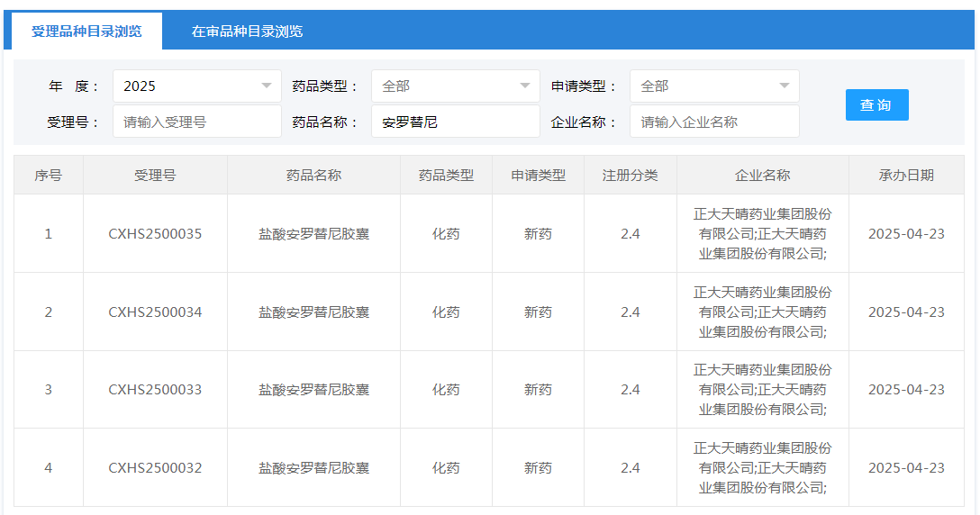Click 盐酸安罗替尼胶囊 in row CXHS2500034
The width and height of the screenshot is (980, 515).
(313, 312)
